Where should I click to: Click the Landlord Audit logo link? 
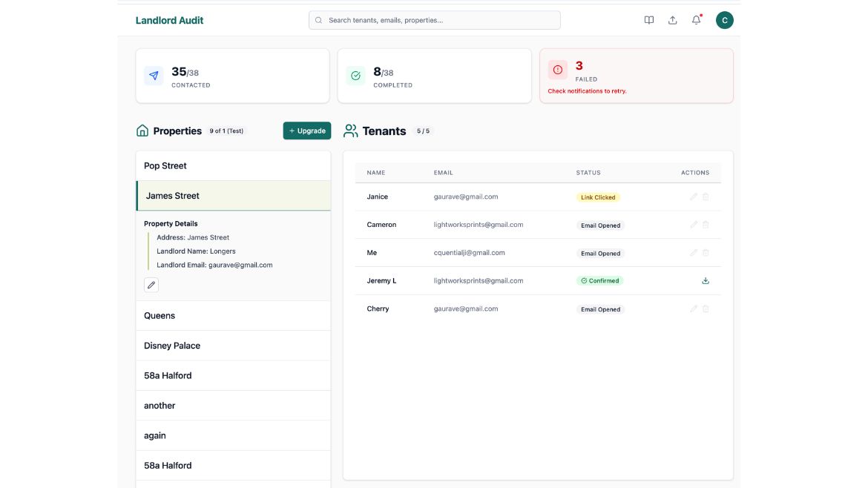[169, 20]
